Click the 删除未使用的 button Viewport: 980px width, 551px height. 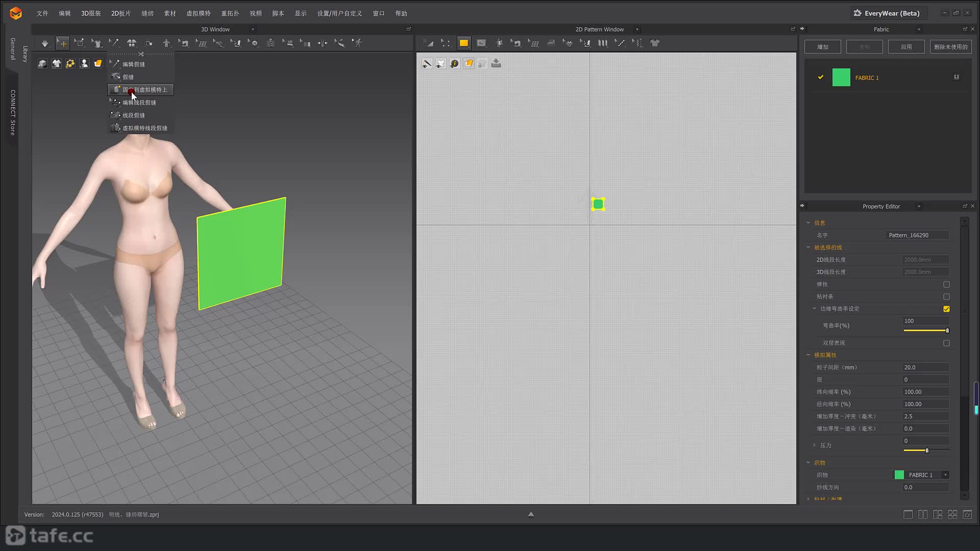pyautogui.click(x=951, y=47)
